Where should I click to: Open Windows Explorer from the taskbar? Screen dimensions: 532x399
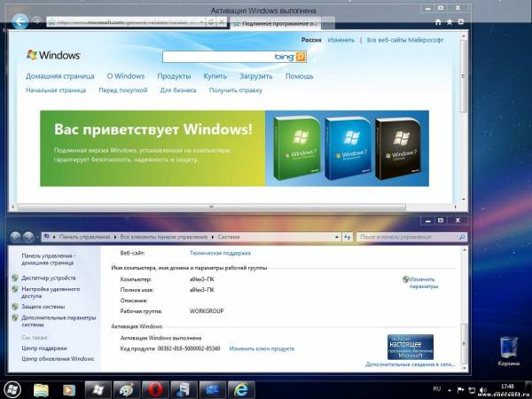pos(41,390)
